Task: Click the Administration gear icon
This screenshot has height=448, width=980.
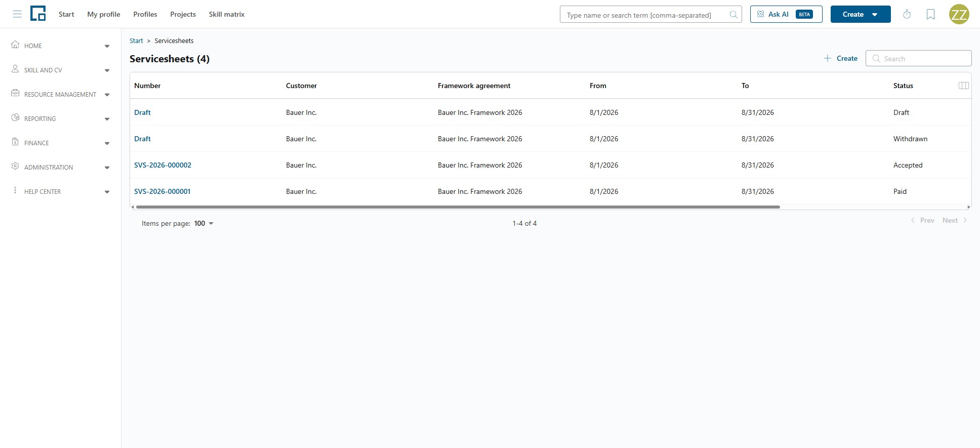Action: (15, 166)
